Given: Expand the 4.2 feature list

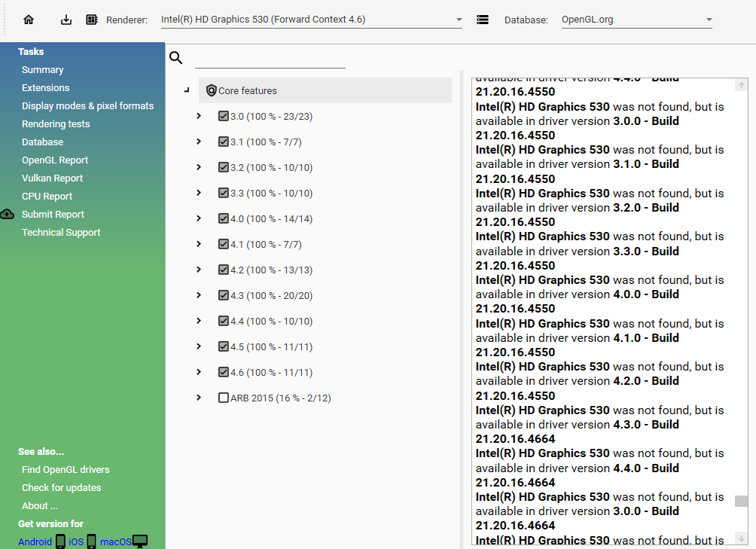Looking at the screenshot, I should (x=199, y=269).
